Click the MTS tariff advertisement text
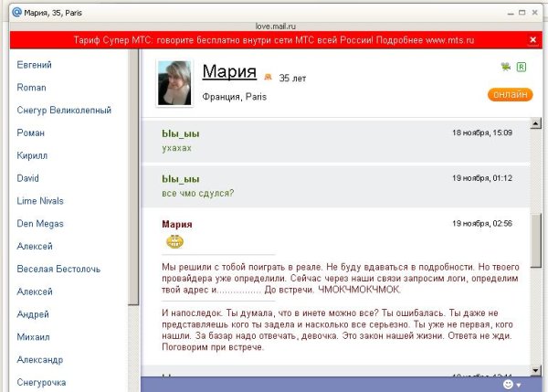Screen dimensions: 548x392 273,40
